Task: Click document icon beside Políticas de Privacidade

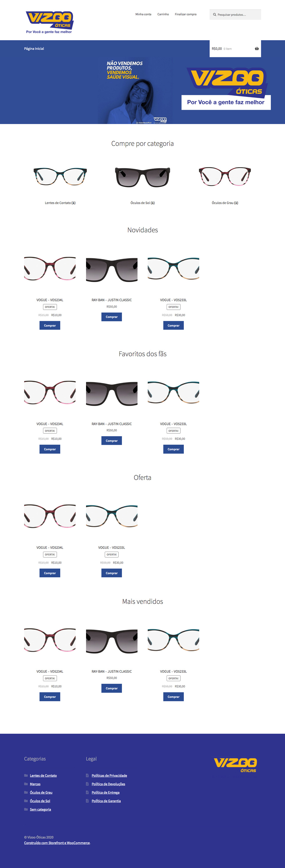Action: 88,775
